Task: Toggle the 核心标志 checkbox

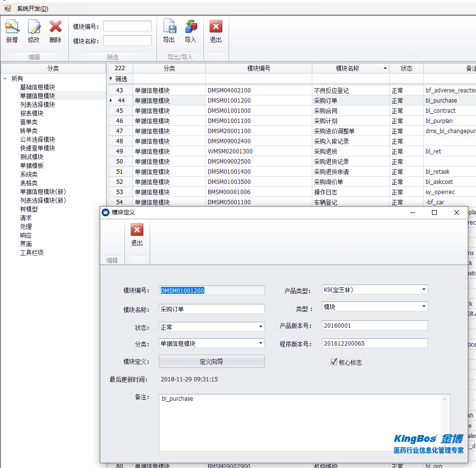Action: [x=334, y=362]
